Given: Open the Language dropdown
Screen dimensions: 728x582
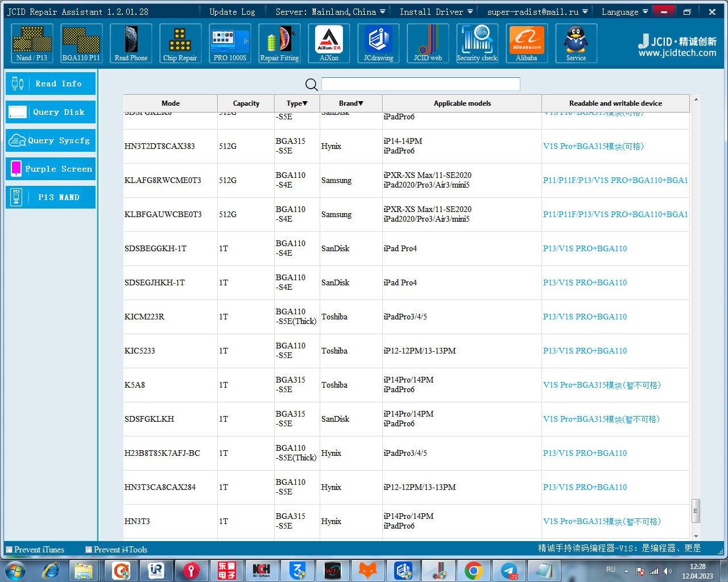Looking at the screenshot, I should (x=624, y=11).
